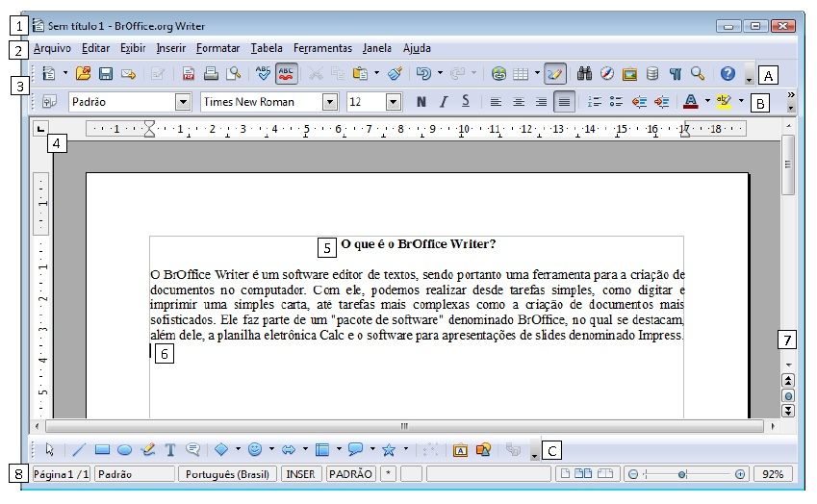Expand the Times New Roman font dropdown
Viewport: 817px width, 504px height.
(x=330, y=102)
